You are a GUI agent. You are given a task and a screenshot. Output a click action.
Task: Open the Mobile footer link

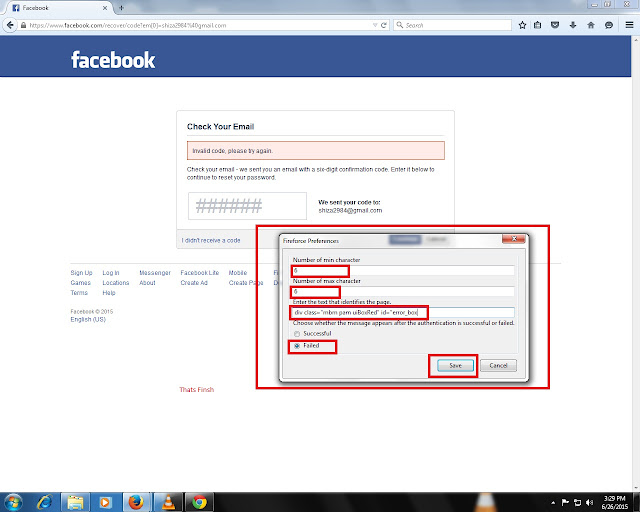[238, 273]
